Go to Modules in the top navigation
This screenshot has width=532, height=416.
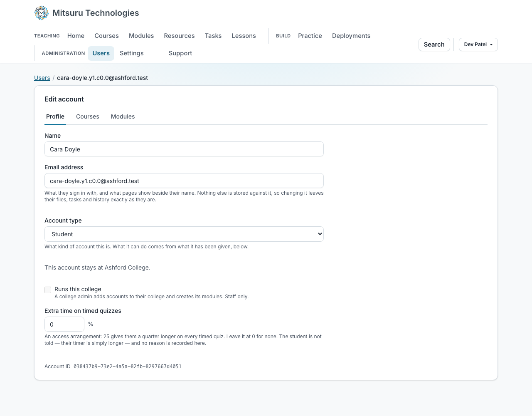tap(141, 36)
